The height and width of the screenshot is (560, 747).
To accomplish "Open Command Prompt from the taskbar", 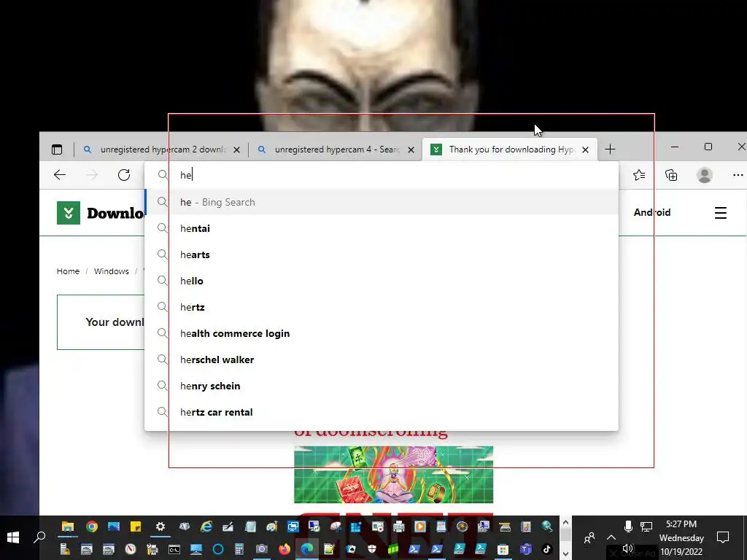I will coord(174,549).
